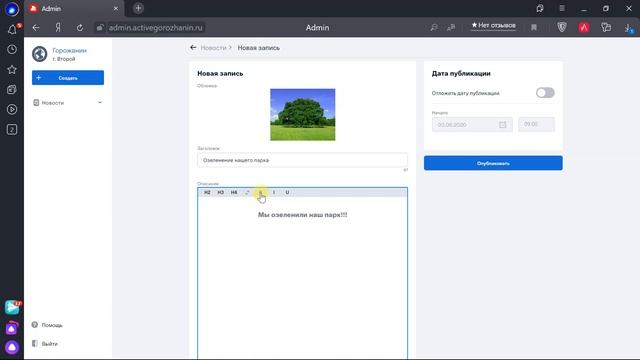Toggle the delayed publication date switch
This screenshot has width=640, height=360.
click(545, 93)
